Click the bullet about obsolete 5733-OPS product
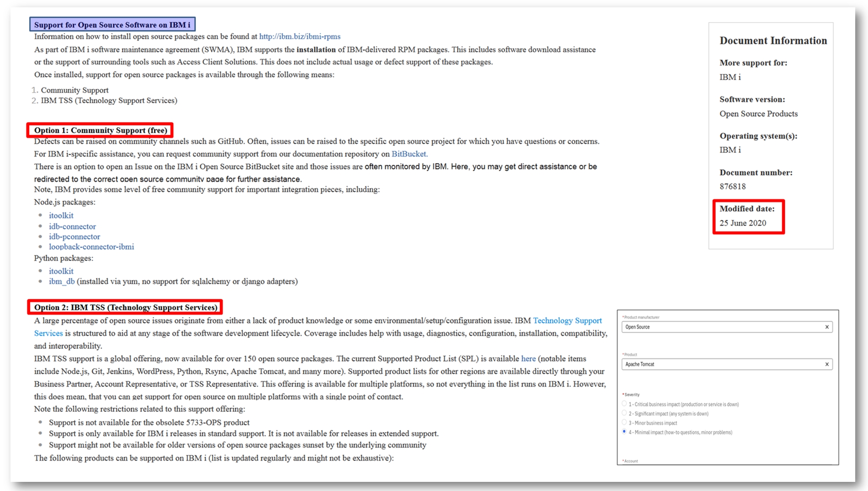This screenshot has height=491, width=868. coord(149,423)
